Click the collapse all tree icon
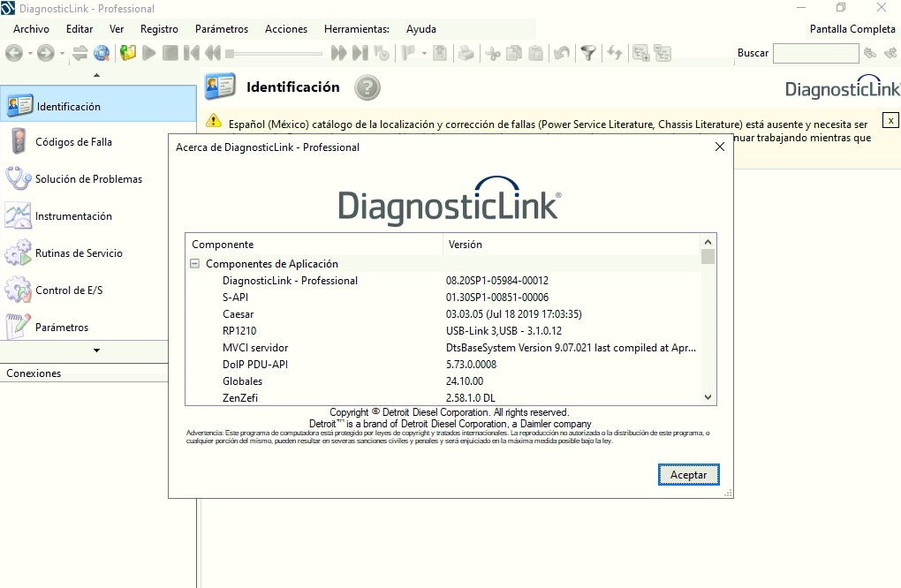This screenshot has height=588, width=901. [662, 53]
